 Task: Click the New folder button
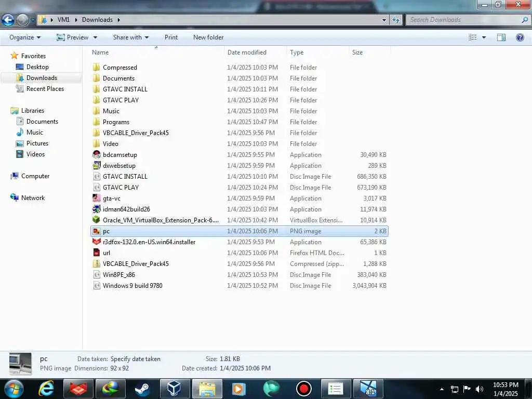[208, 37]
